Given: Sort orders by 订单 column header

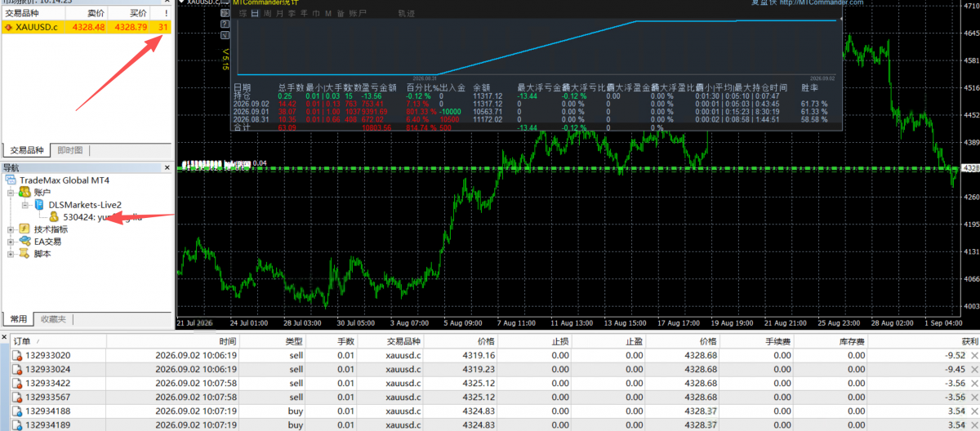Looking at the screenshot, I should [21, 341].
